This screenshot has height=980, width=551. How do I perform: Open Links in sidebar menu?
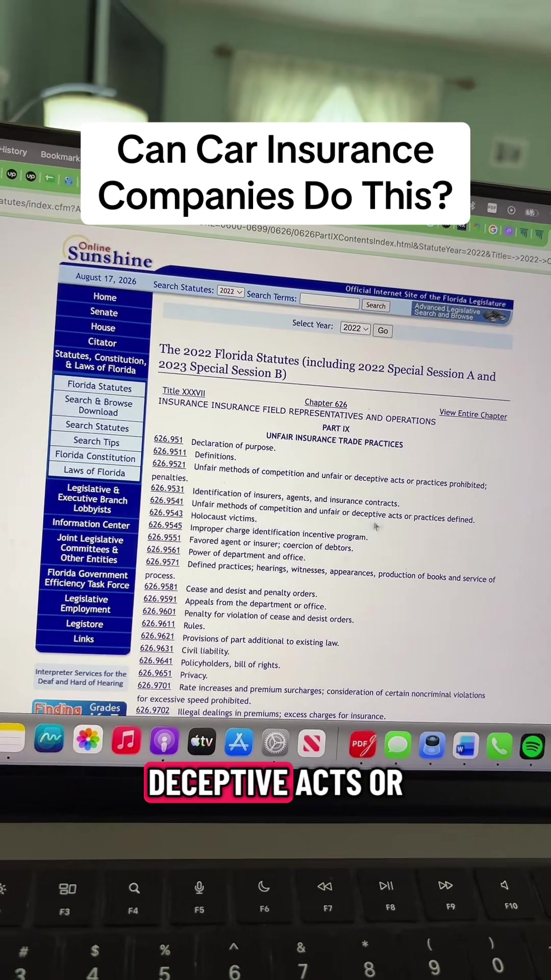coord(84,639)
